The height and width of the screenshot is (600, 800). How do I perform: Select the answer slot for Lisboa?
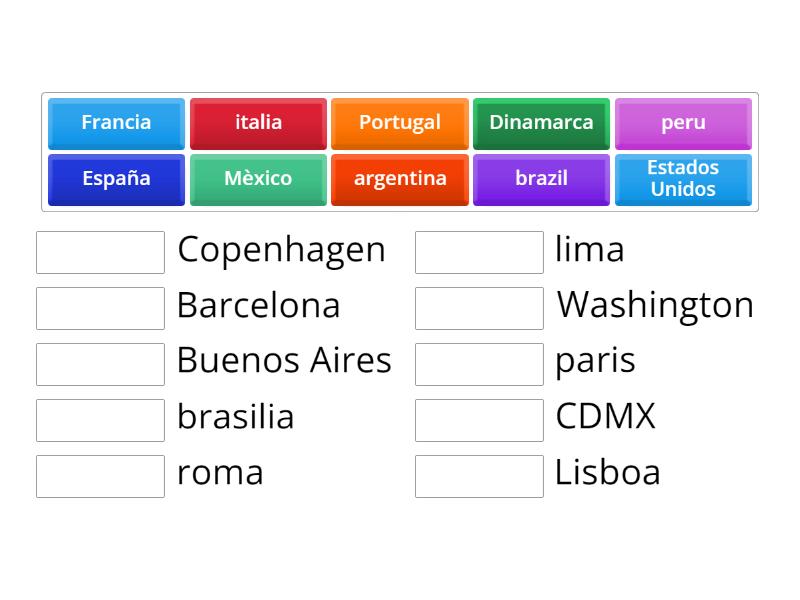[x=479, y=476]
